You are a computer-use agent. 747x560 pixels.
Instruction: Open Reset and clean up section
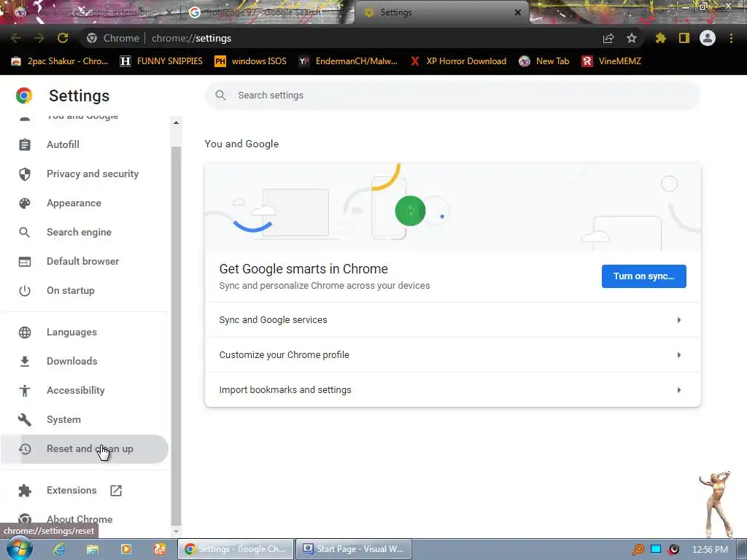click(85, 449)
